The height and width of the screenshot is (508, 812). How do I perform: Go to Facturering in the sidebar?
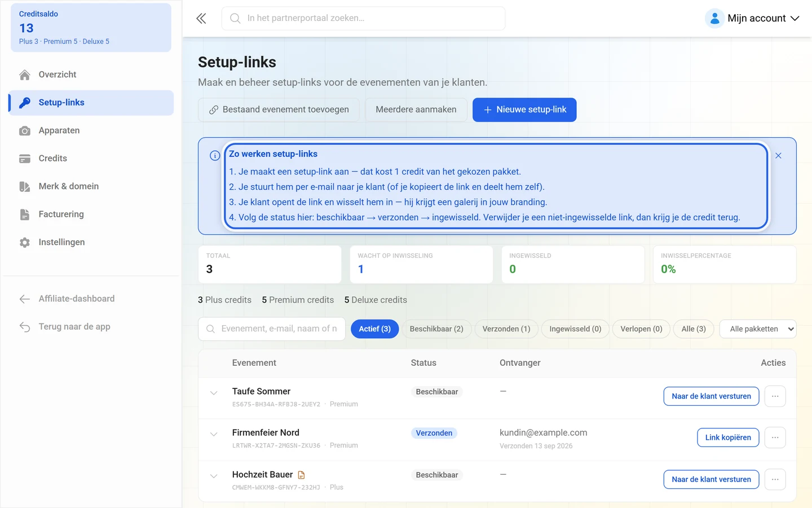[x=91, y=214]
